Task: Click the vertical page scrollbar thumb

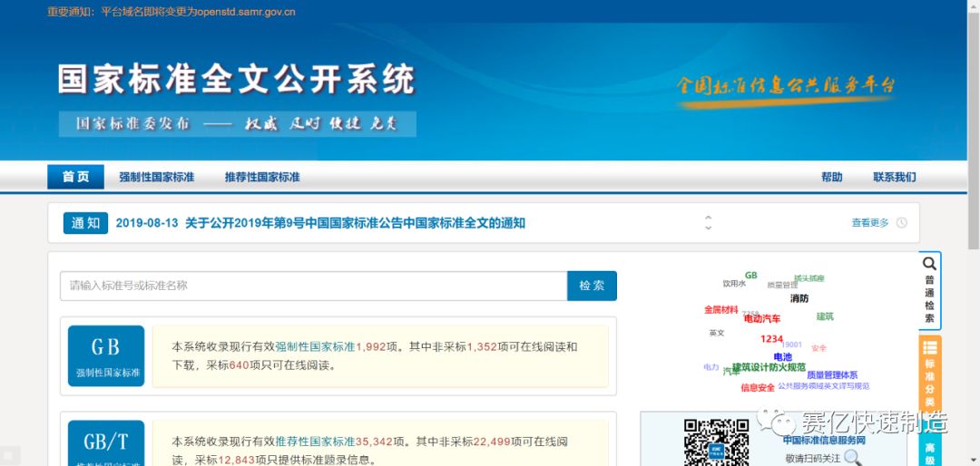Action: pyautogui.click(x=974, y=131)
